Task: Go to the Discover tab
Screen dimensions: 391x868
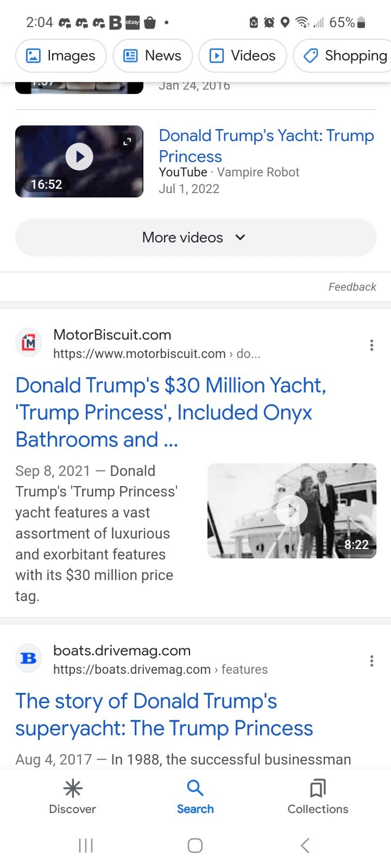Action: 72,796
